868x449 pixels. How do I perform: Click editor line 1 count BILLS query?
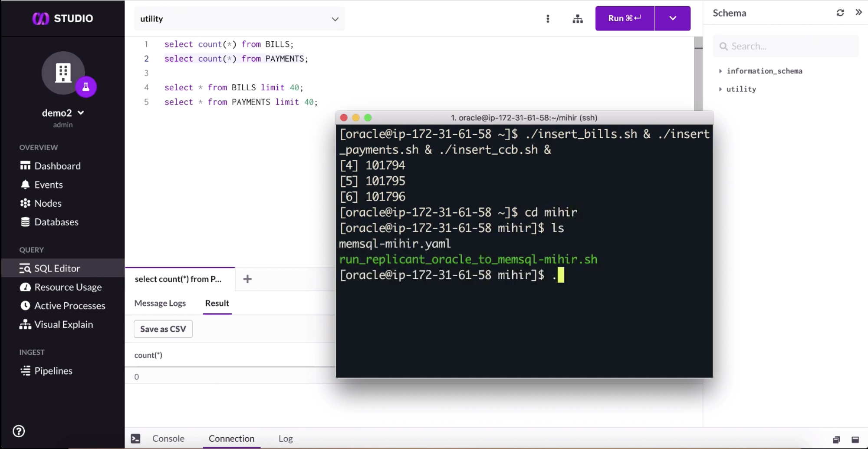229,44
